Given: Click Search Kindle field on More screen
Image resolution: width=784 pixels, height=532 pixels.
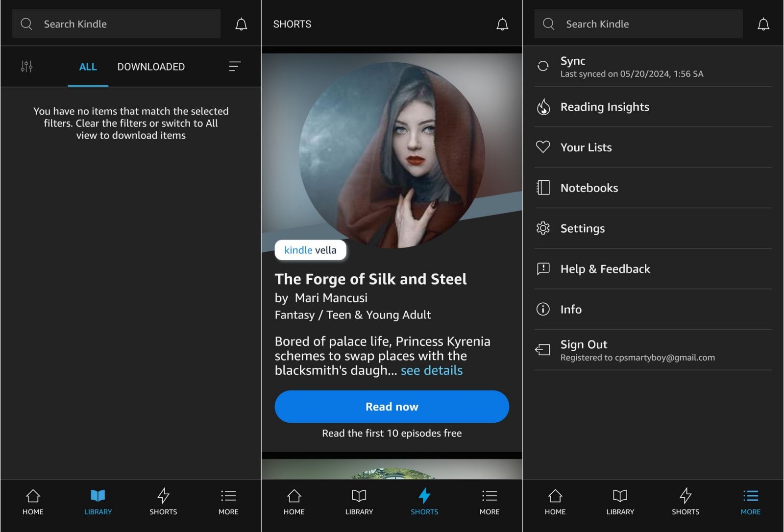Looking at the screenshot, I should pyautogui.click(x=638, y=24).
